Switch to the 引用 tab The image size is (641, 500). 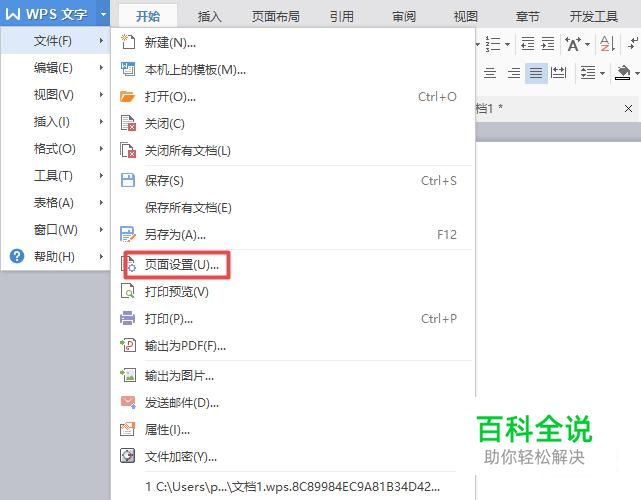tap(342, 16)
